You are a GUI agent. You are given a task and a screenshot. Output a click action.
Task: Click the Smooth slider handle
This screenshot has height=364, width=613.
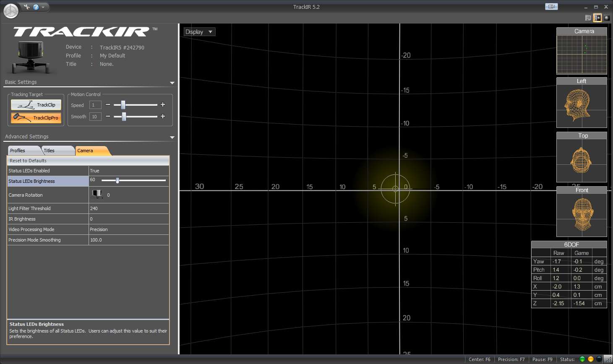click(124, 117)
